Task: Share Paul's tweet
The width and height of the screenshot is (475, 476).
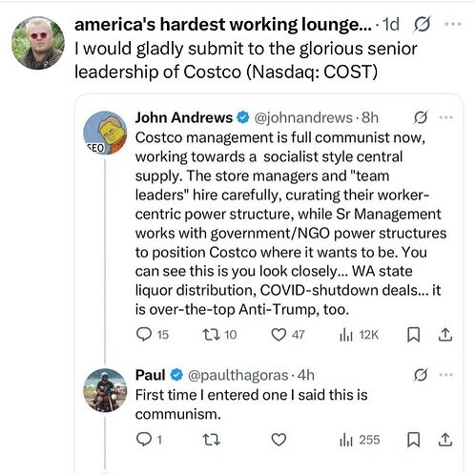Action: click(445, 440)
